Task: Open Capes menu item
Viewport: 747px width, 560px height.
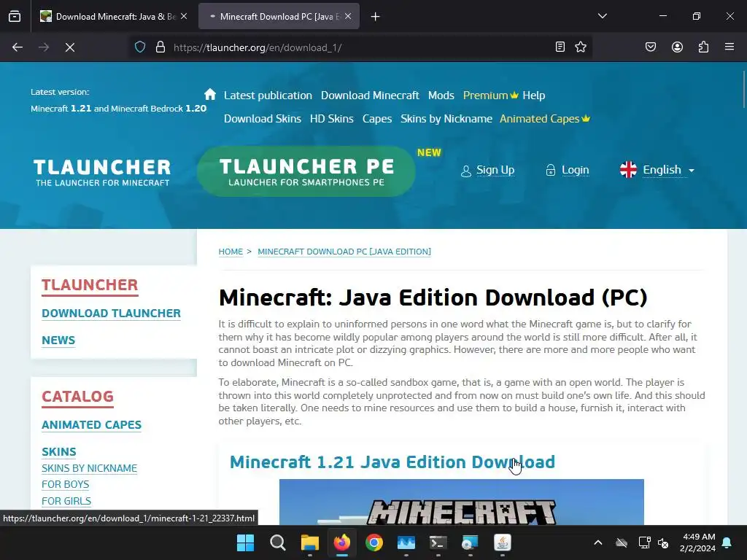Action: [x=377, y=119]
